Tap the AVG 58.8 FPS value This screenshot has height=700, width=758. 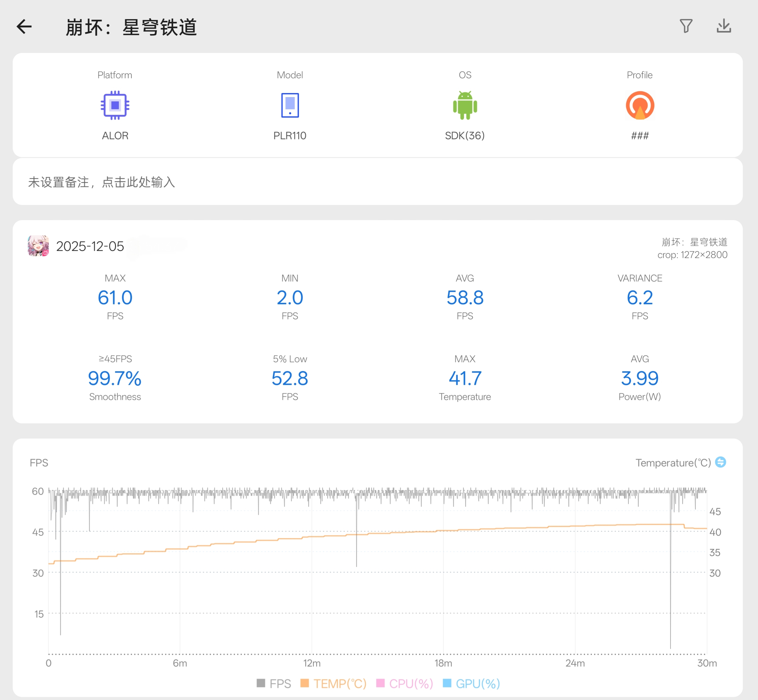[465, 298]
